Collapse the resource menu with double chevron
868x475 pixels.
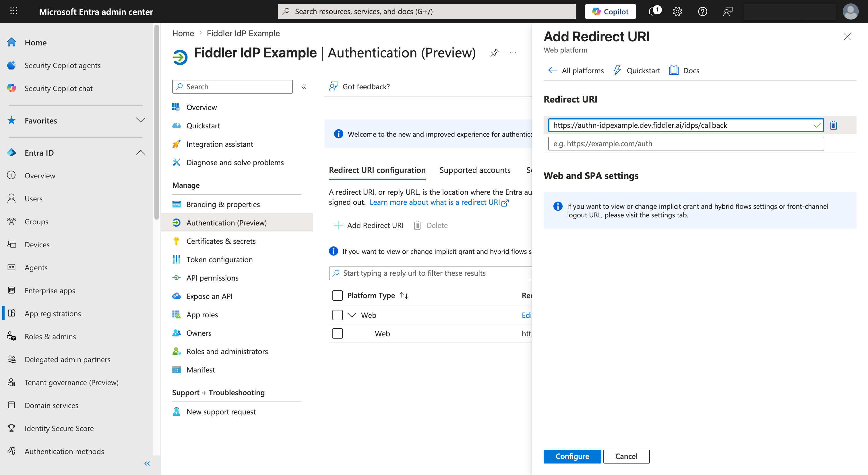click(304, 87)
